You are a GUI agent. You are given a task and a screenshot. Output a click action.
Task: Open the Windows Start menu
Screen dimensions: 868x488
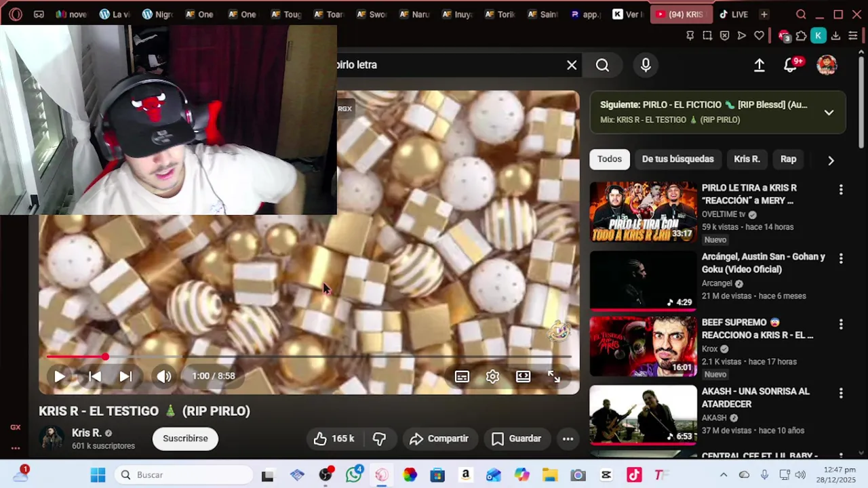click(98, 475)
